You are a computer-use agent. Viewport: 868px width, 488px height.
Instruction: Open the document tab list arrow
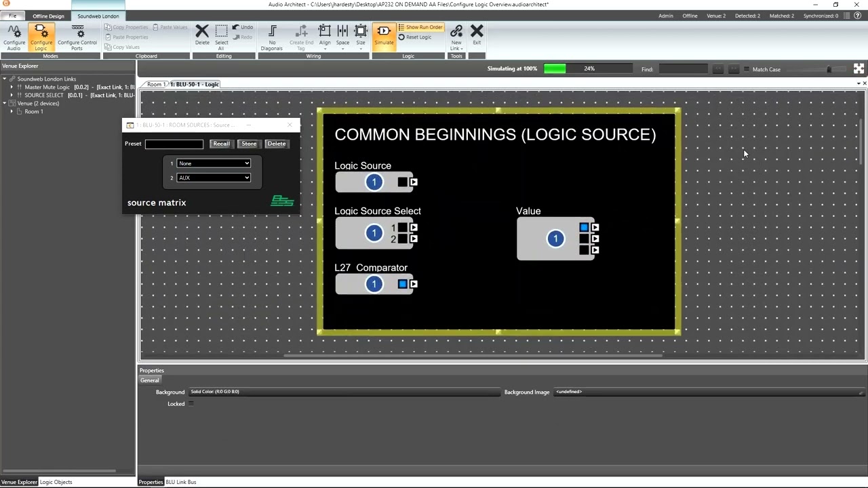pos(858,83)
